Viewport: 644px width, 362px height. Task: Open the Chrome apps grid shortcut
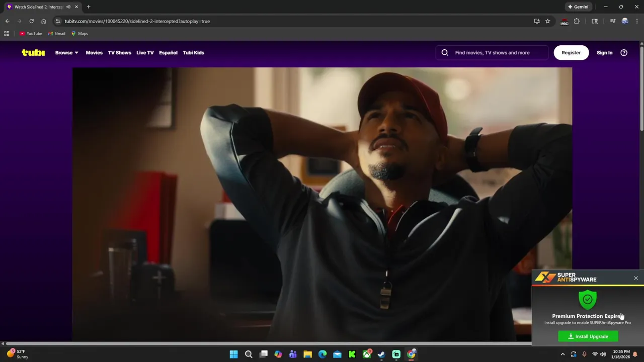point(7,34)
